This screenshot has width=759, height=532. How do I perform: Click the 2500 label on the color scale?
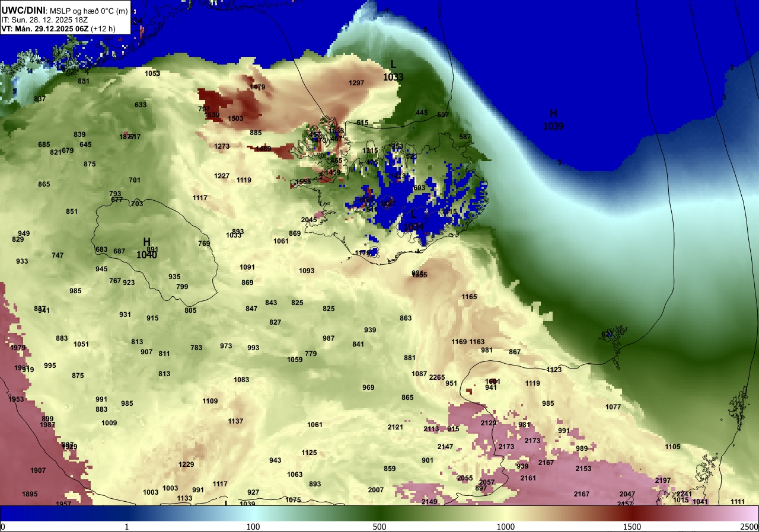(750, 527)
